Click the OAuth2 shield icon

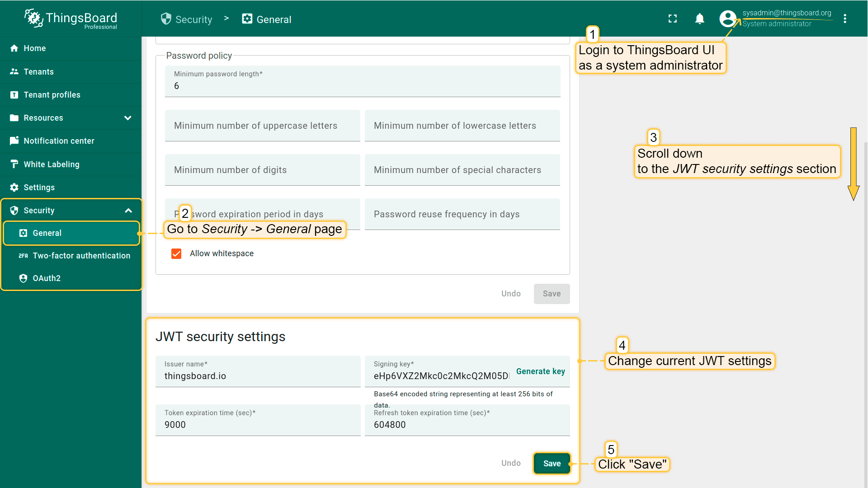24,278
